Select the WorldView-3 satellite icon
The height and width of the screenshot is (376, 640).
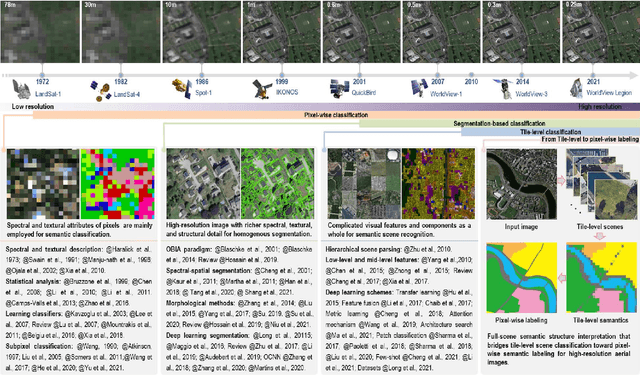click(x=504, y=89)
